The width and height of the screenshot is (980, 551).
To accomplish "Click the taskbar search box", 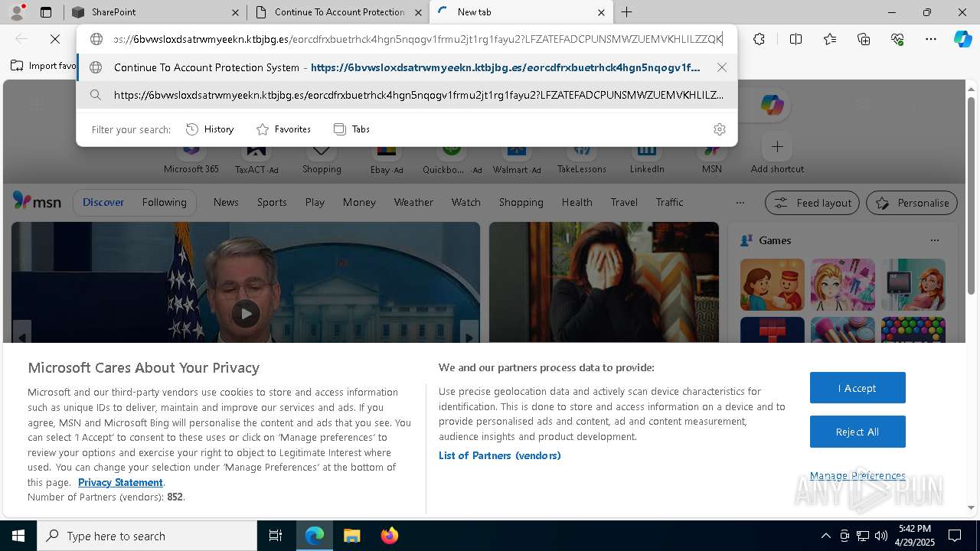I will point(147,536).
